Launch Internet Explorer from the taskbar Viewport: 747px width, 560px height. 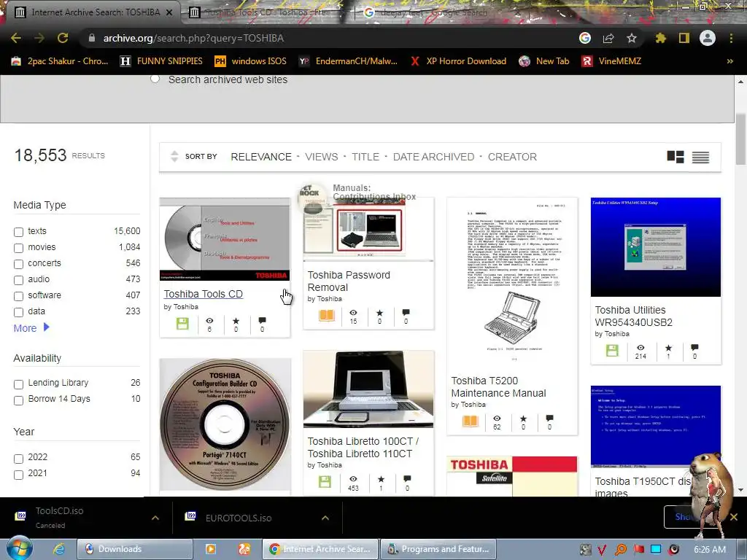tap(58, 549)
